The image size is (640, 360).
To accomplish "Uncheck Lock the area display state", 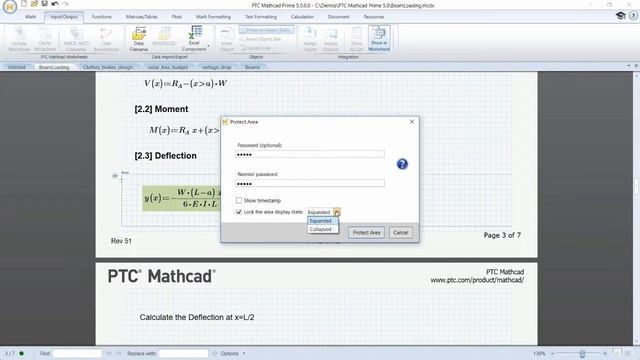I will [x=239, y=212].
